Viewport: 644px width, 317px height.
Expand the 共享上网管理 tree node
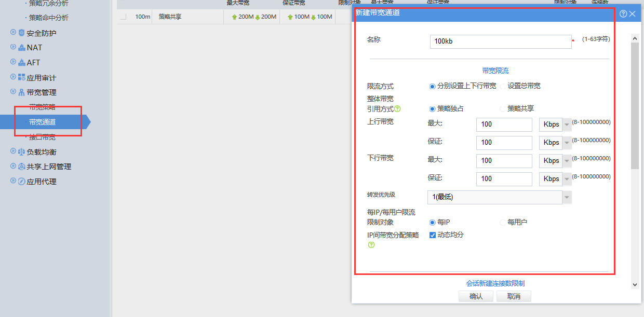click(14, 166)
